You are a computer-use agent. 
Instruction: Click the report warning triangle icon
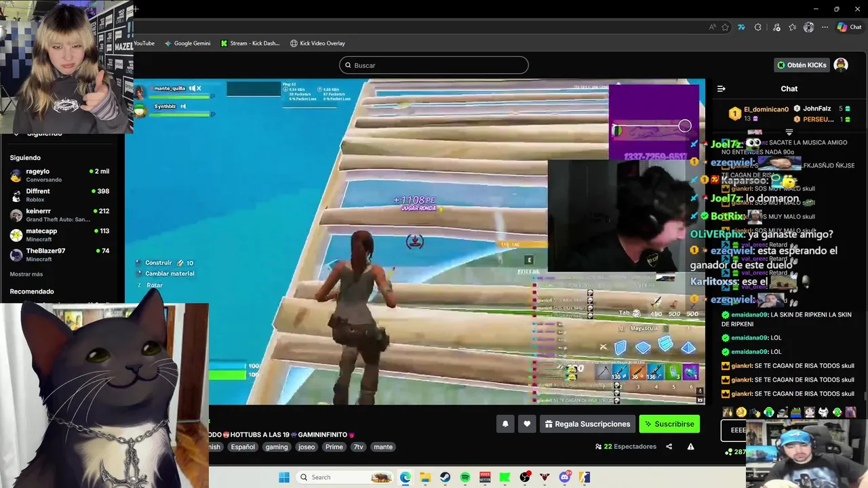click(x=690, y=447)
